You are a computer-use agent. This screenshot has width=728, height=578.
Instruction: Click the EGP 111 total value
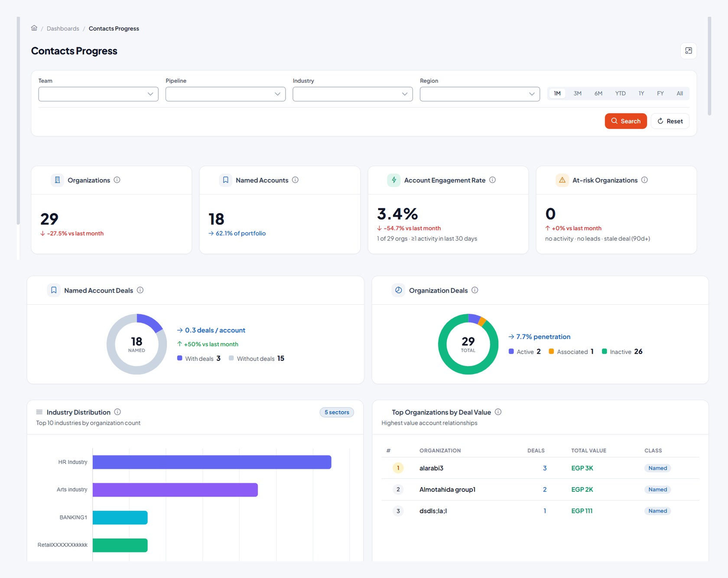tap(582, 511)
